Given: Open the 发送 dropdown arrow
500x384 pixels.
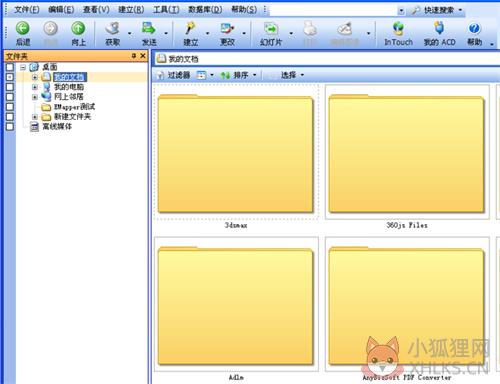Looking at the screenshot, I should pyautogui.click(x=166, y=33).
